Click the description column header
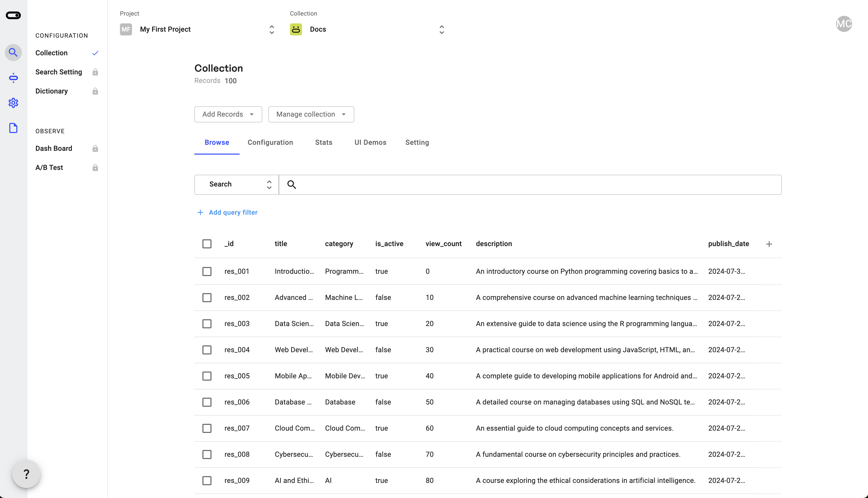 494,244
